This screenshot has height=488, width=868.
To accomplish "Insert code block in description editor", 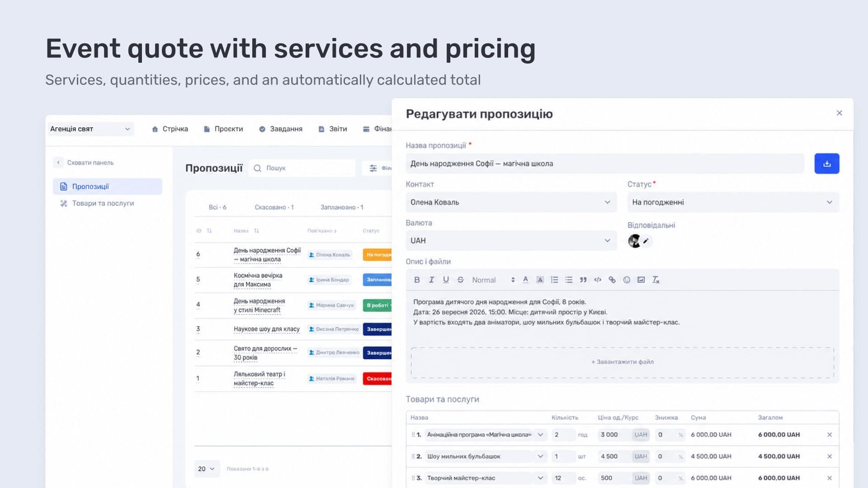I will (x=598, y=280).
